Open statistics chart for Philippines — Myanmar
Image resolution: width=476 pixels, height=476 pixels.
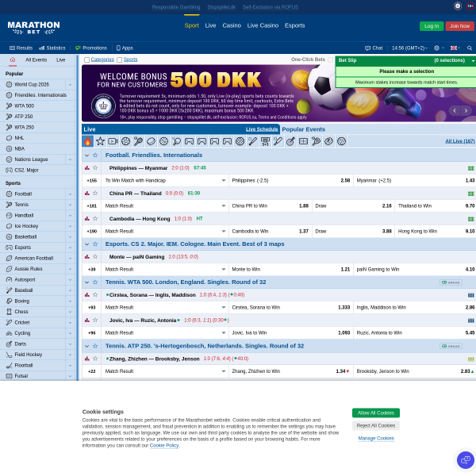point(87,168)
